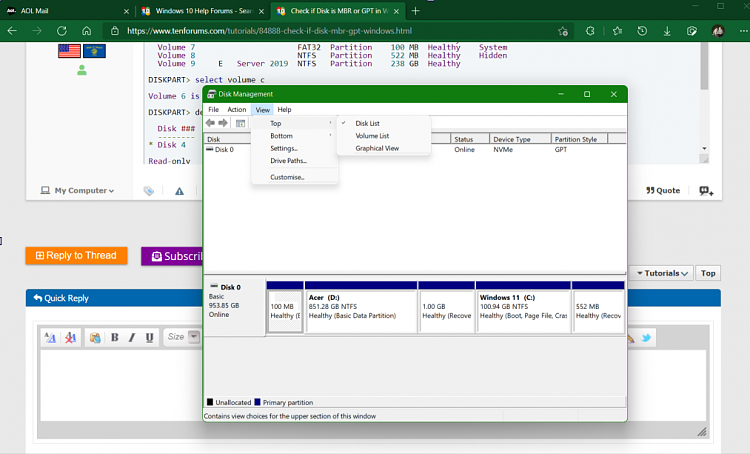The width and height of the screenshot is (750, 454).
Task: Open browser Downloads arrow icon
Action: click(x=667, y=31)
